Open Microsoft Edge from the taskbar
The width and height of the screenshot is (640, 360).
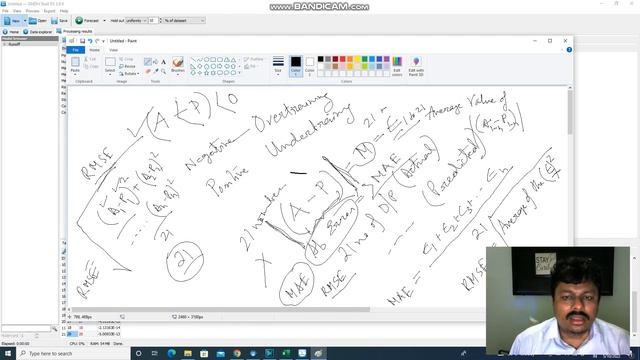pos(171,353)
